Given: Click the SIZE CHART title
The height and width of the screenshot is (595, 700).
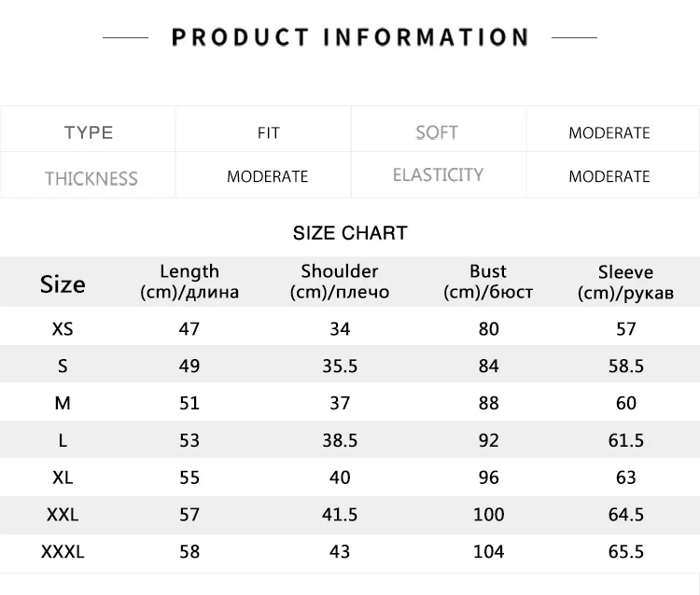Looking at the screenshot, I should coord(350,233).
